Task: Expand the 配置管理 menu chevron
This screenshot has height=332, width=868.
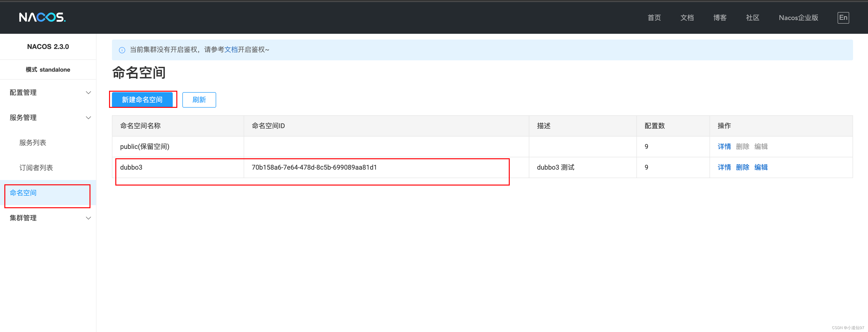Action: tap(88, 92)
